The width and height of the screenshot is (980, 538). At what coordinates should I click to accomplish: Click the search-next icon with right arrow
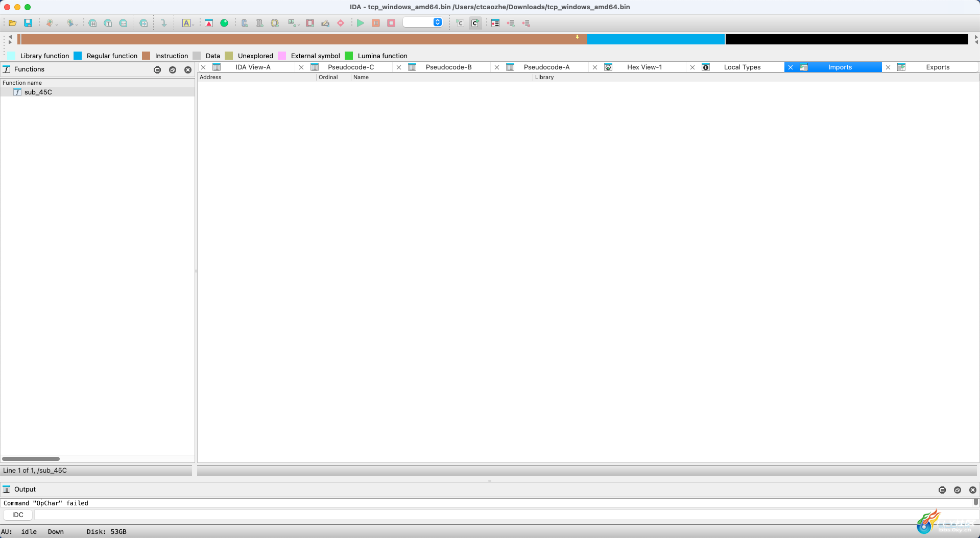(x=144, y=23)
